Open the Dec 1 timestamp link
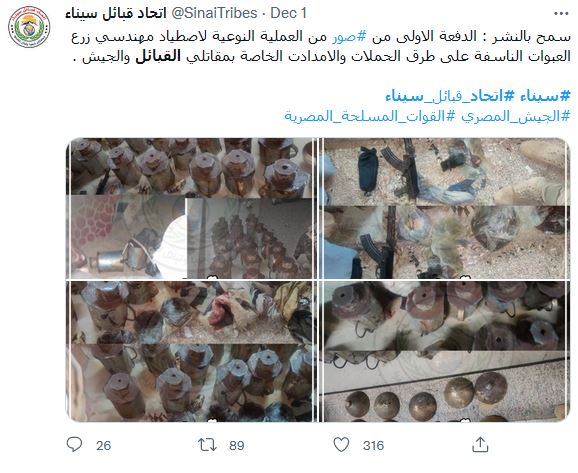The image size is (578, 473). tap(289, 13)
